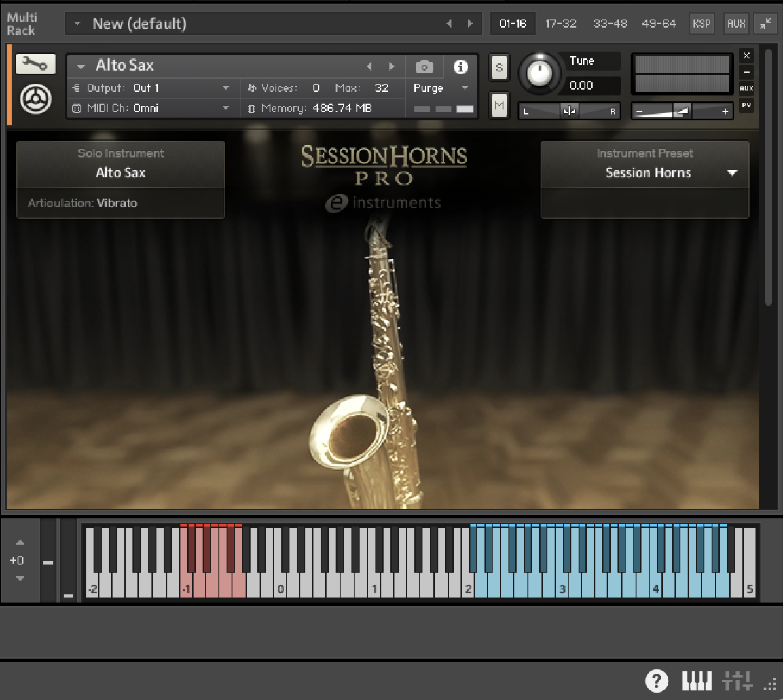Open instrument edit mode with wrench icon

35,63
